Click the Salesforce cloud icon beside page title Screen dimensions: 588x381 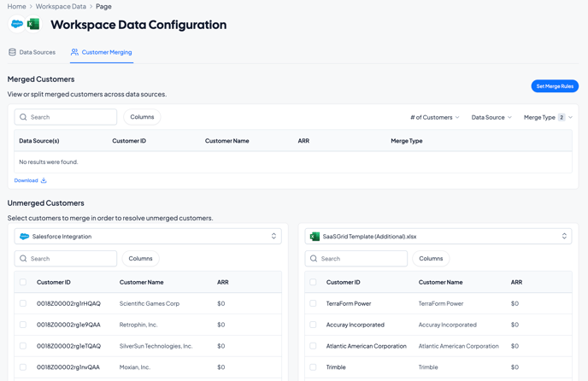click(17, 25)
